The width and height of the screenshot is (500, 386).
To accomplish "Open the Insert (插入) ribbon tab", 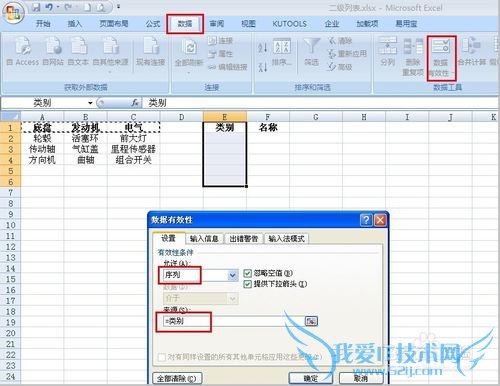I will click(x=75, y=24).
